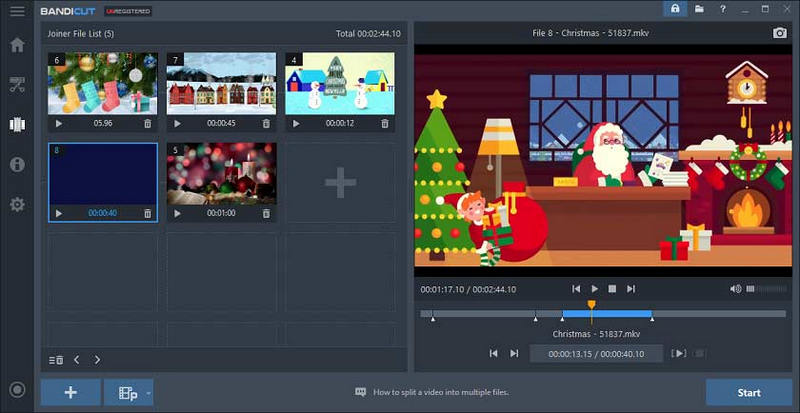Select the Christmas stockings clip thumbnail 6

click(x=102, y=84)
